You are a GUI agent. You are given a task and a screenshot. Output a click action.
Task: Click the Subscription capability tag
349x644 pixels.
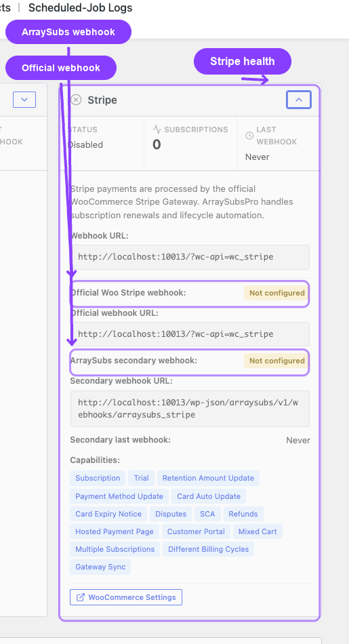tap(98, 478)
